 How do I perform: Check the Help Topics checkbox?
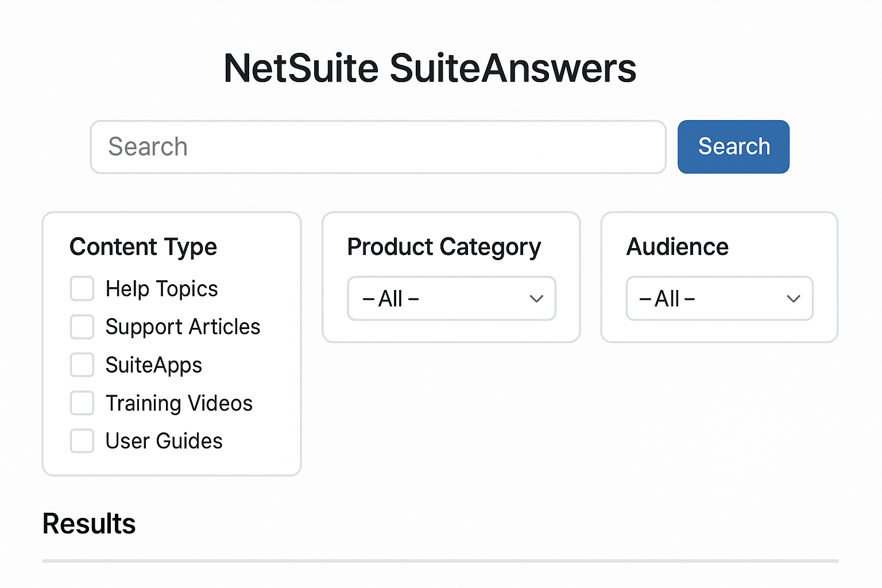pyautogui.click(x=82, y=288)
